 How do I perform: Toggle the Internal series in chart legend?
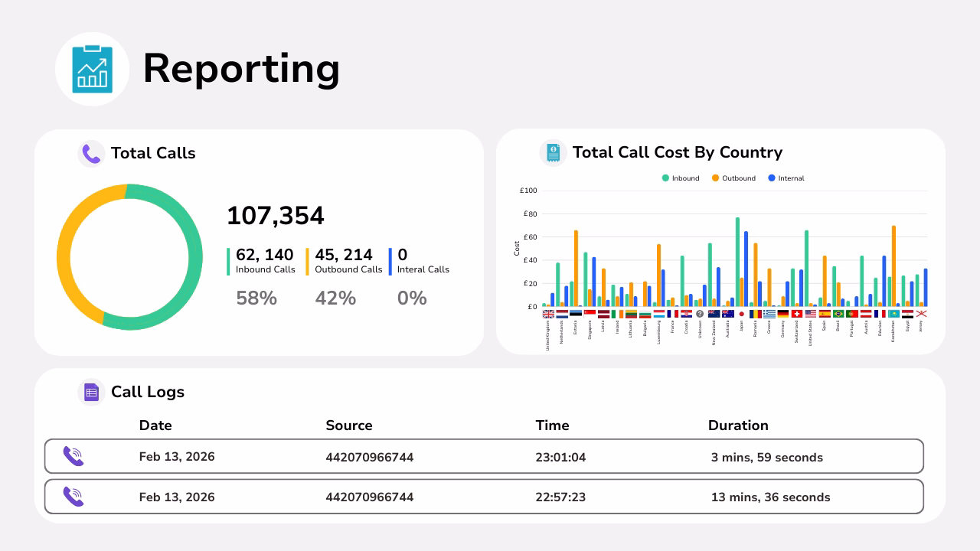coord(786,178)
